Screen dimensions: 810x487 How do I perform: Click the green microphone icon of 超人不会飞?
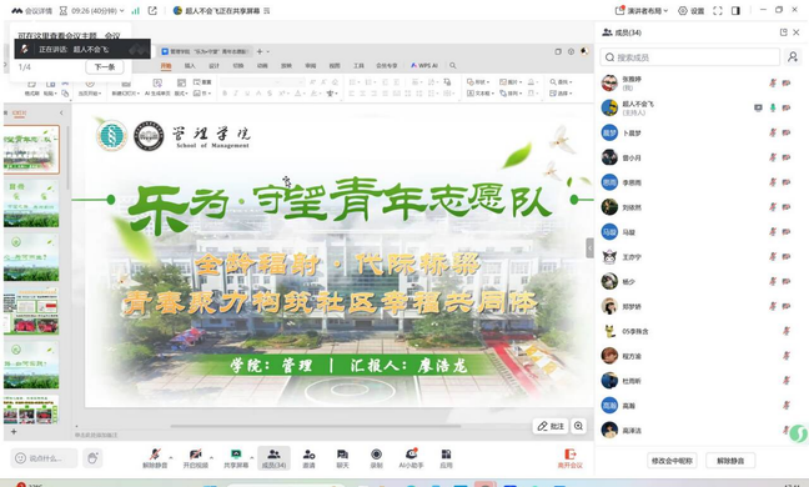(773, 108)
